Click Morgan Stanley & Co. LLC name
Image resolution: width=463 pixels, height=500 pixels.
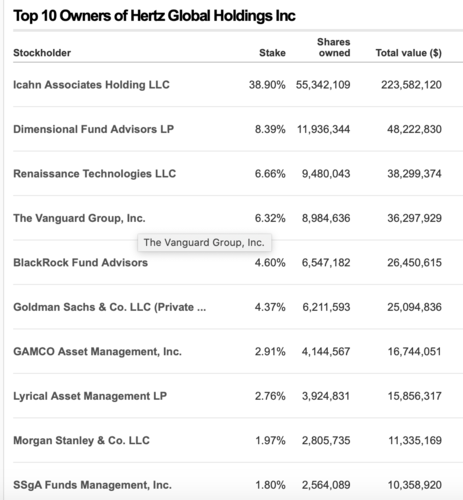coord(81,440)
